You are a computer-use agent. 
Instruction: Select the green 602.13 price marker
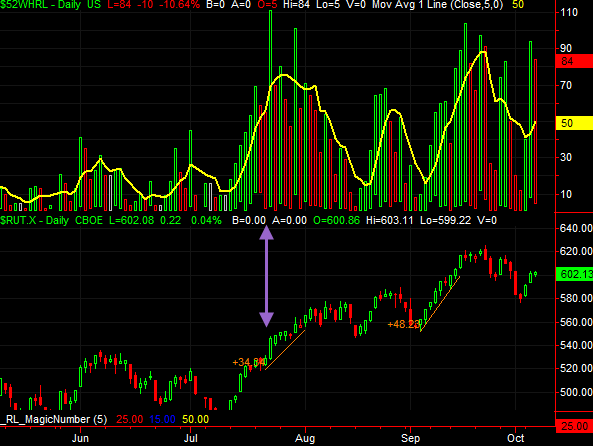click(x=574, y=274)
